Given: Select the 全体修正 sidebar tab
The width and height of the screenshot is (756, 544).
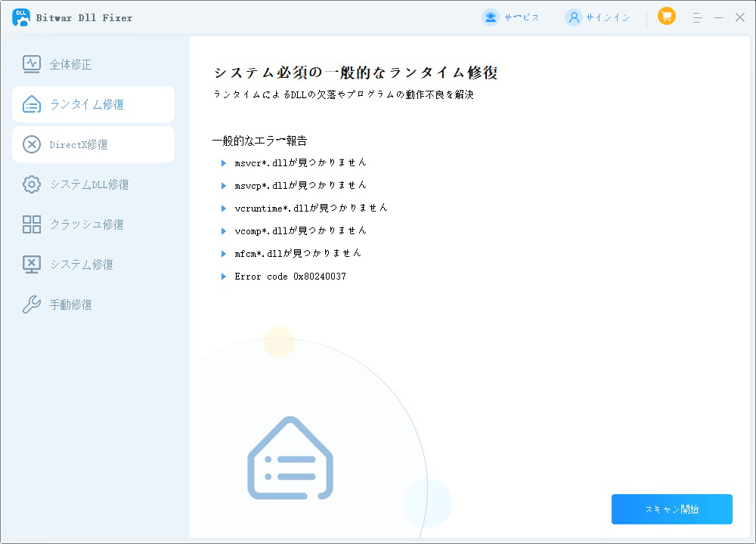Looking at the screenshot, I should 93,64.
